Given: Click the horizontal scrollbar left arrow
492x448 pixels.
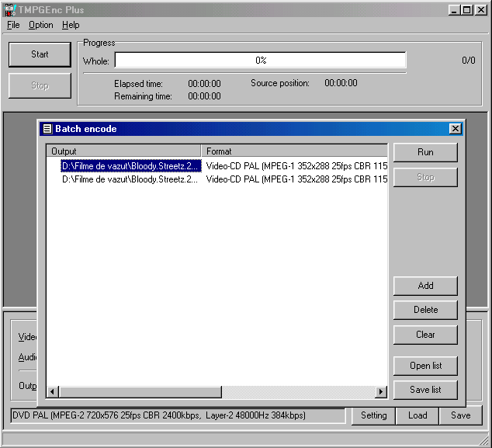Looking at the screenshot, I should tap(53, 392).
